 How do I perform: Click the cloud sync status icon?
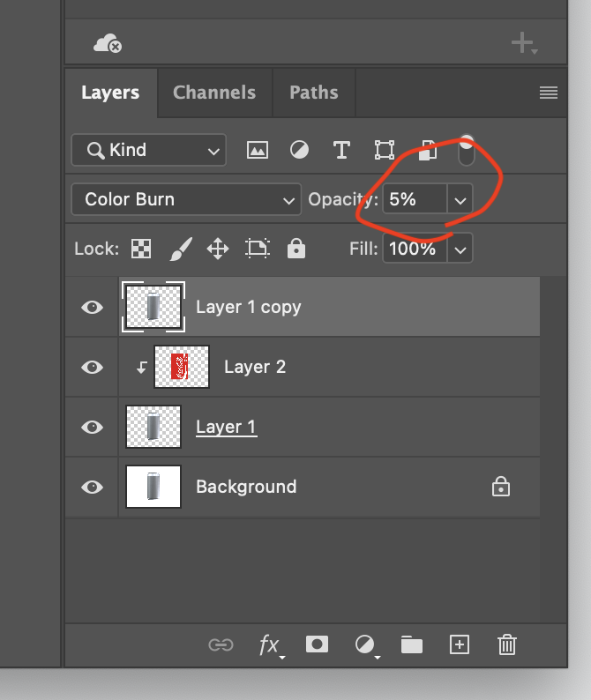(x=108, y=43)
